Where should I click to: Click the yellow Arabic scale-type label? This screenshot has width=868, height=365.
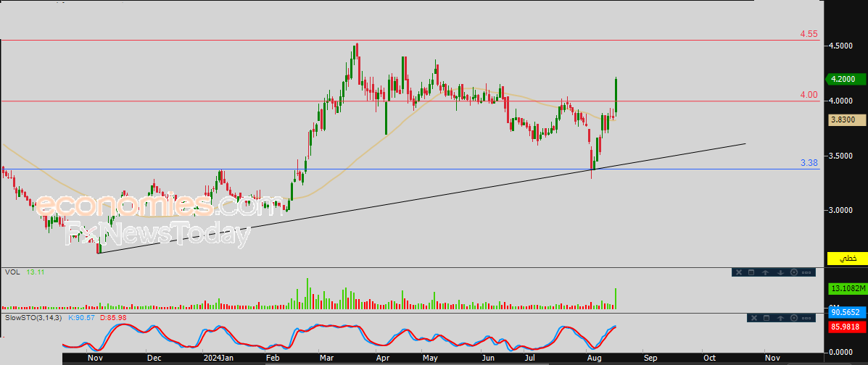847,258
